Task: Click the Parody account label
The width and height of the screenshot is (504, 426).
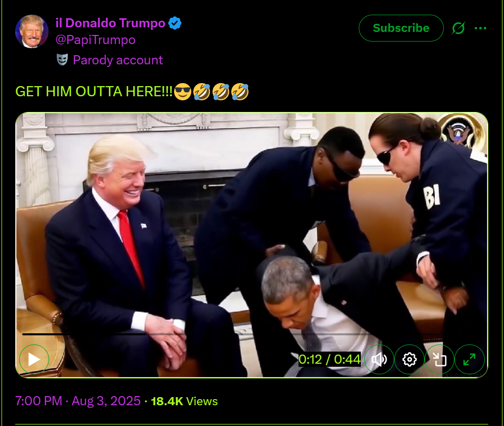Action: (x=117, y=60)
